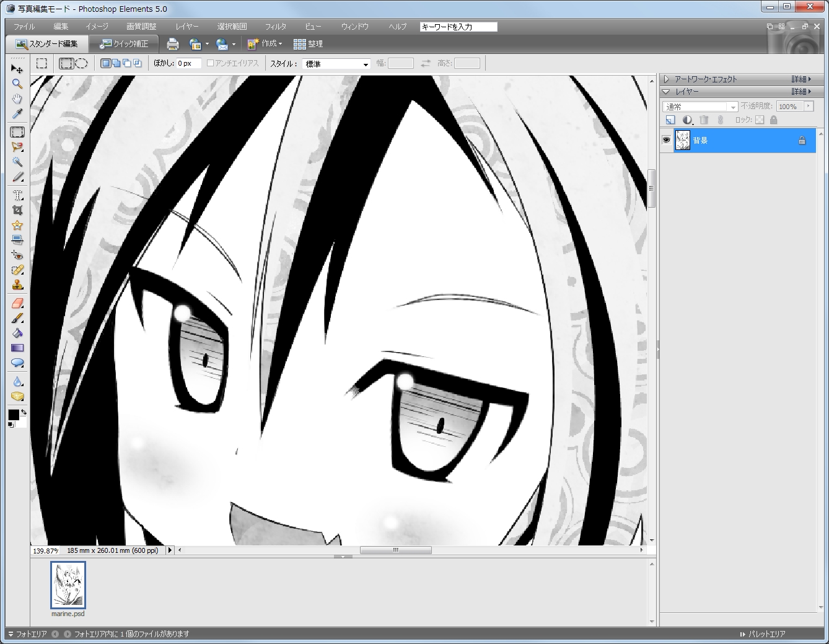This screenshot has height=644, width=829.
Task: Open adjustment layer half-circle dropdown
Action: click(687, 120)
